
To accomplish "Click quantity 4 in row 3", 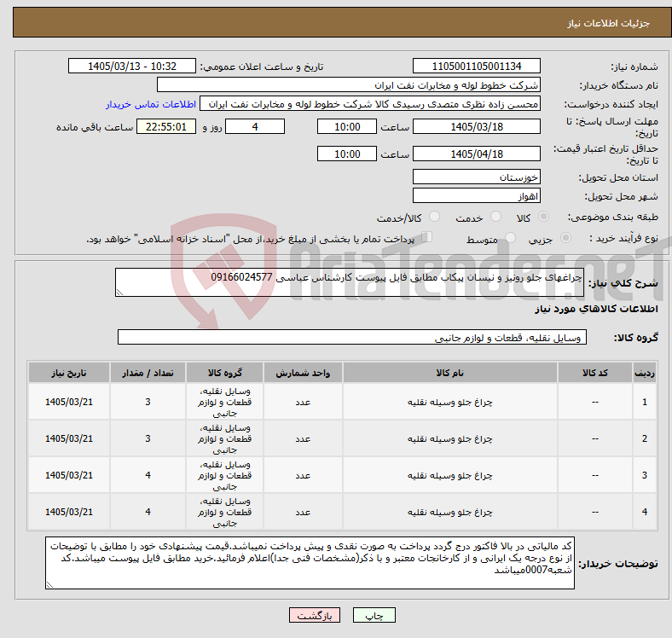I will pos(148,475).
